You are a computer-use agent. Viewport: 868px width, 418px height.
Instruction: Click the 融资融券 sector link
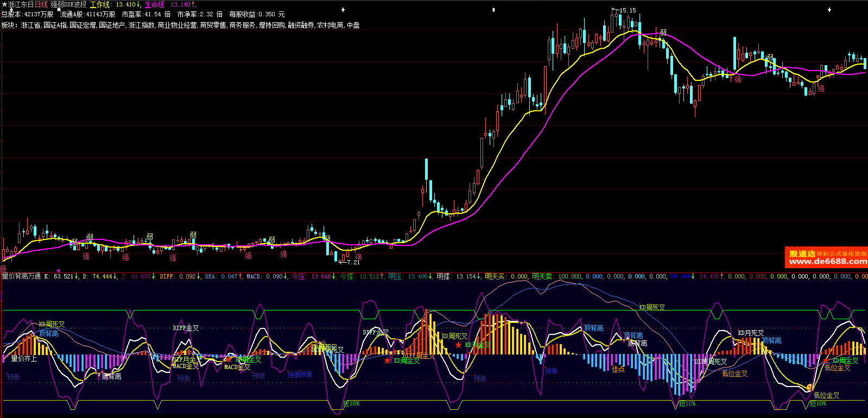301,25
